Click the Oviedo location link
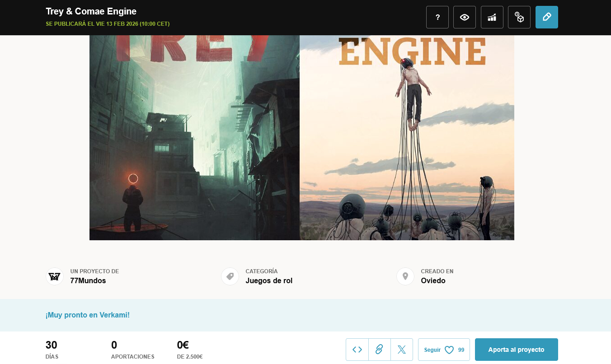Image resolution: width=611 pixels, height=364 pixels. coord(433,280)
